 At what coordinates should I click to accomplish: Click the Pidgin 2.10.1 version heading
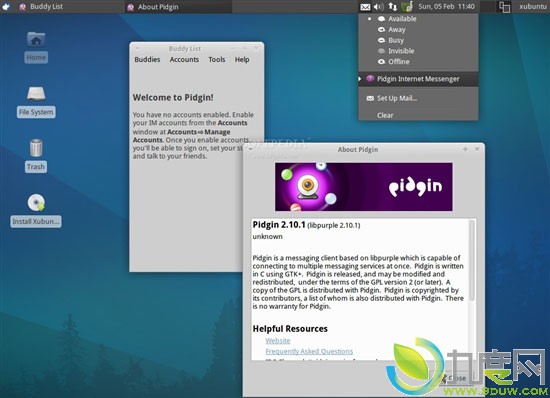279,225
